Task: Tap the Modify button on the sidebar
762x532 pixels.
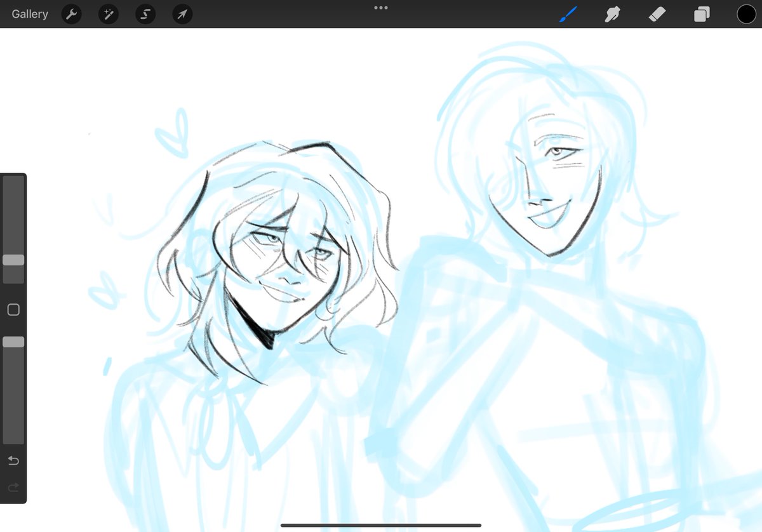Action: tap(13, 309)
